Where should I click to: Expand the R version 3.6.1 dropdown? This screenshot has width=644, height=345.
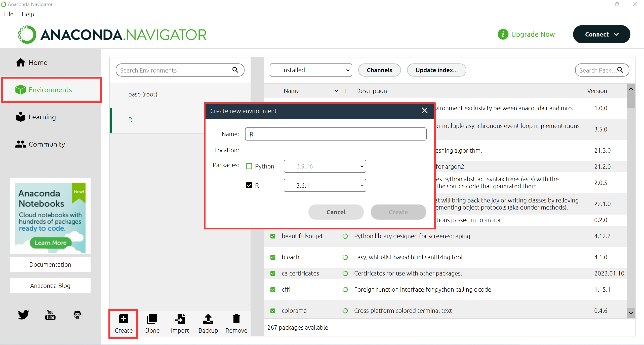362,185
